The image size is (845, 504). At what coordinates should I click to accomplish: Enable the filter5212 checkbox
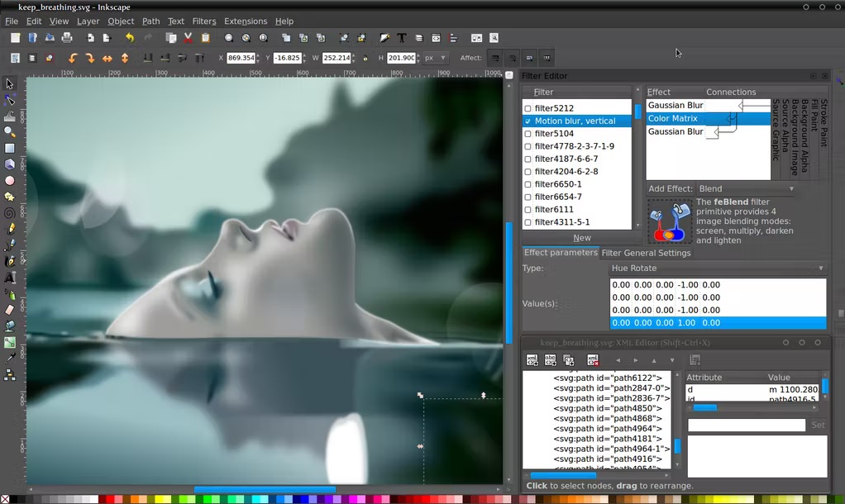click(x=528, y=108)
